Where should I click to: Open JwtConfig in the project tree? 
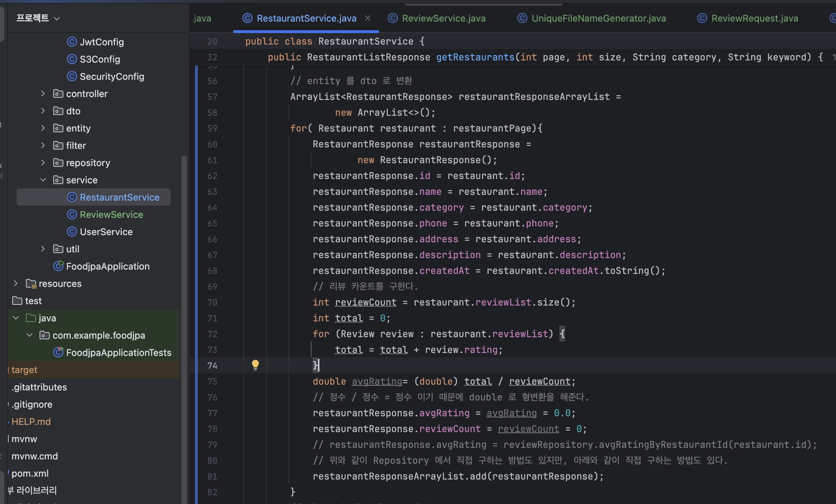pyautogui.click(x=102, y=42)
